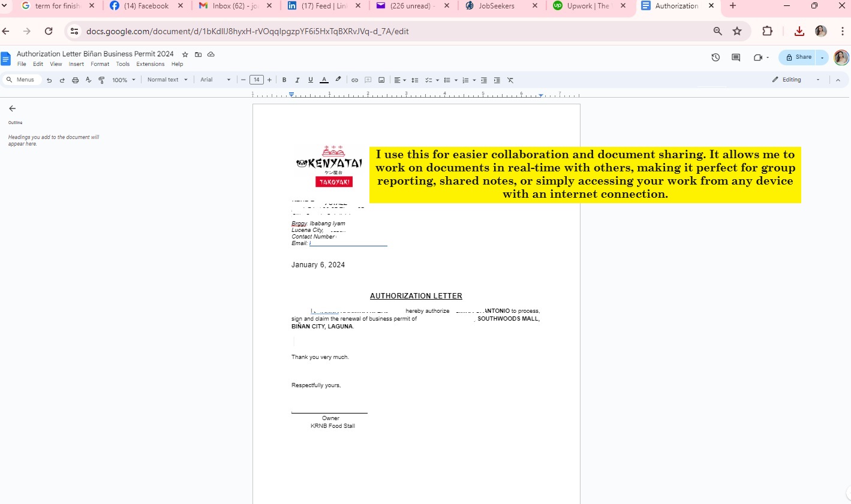Image resolution: width=851 pixels, height=504 pixels.
Task: Open the dropdown arrow beside Share
Action: point(822,58)
